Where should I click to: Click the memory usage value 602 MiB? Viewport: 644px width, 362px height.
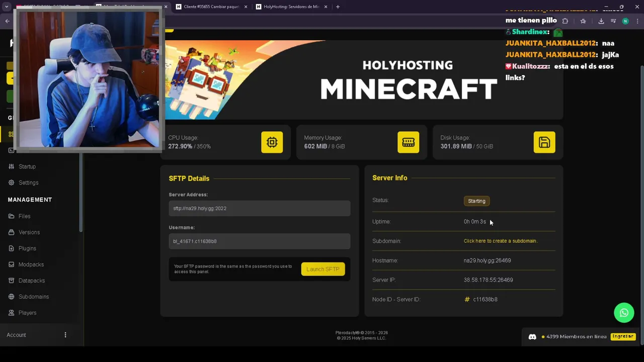315,146
